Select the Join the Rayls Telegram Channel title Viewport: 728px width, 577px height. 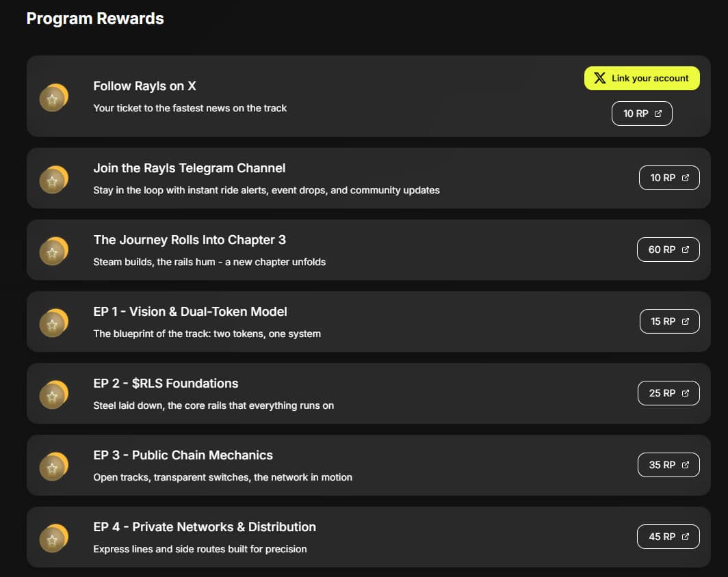pos(189,168)
